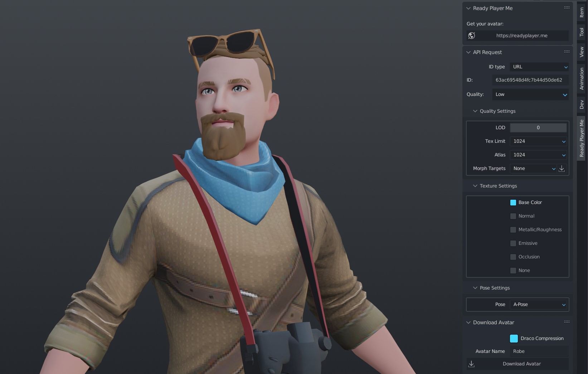Toggle the Normal texture checkbox
Screen dimensions: 588x374
click(x=513, y=216)
